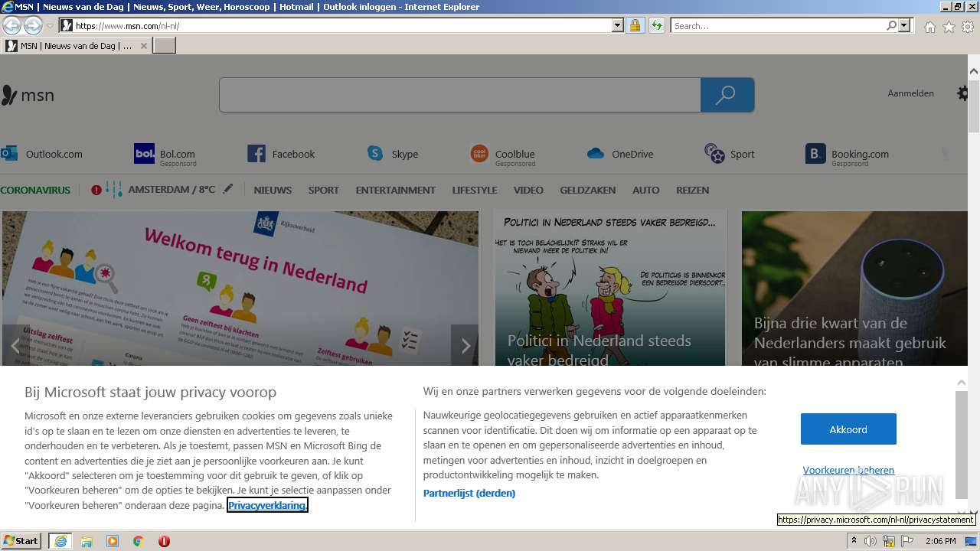Open the Sport shortcut icon
980x551 pixels.
[714, 154]
